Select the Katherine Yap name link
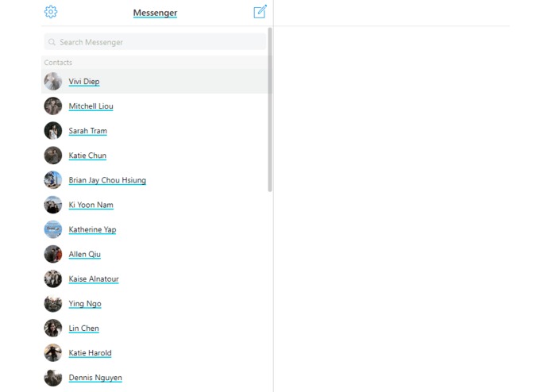The width and height of the screenshot is (552, 392). pos(92,229)
